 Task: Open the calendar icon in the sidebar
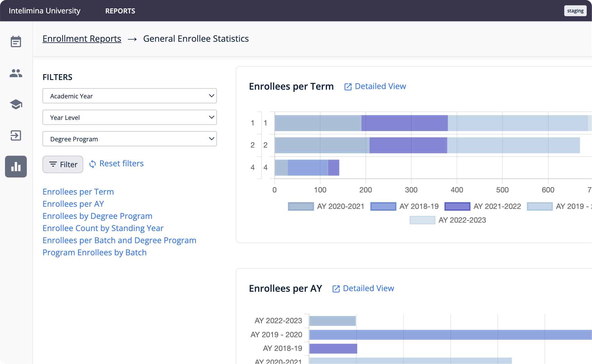tap(16, 42)
